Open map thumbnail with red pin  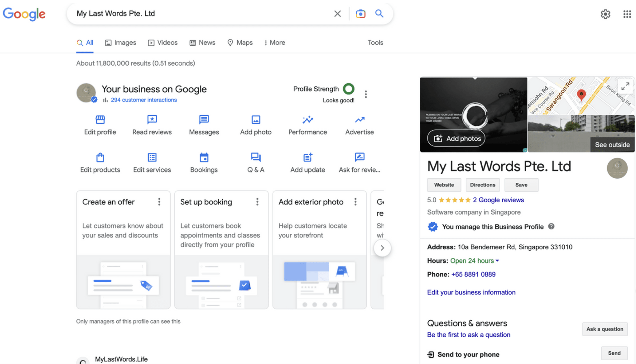pos(581,96)
